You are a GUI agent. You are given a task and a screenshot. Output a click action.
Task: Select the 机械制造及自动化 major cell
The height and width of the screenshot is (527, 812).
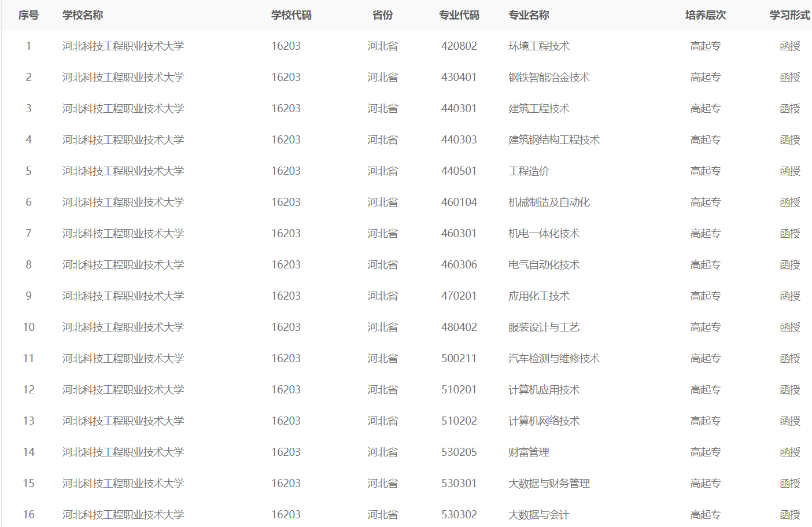coord(549,202)
